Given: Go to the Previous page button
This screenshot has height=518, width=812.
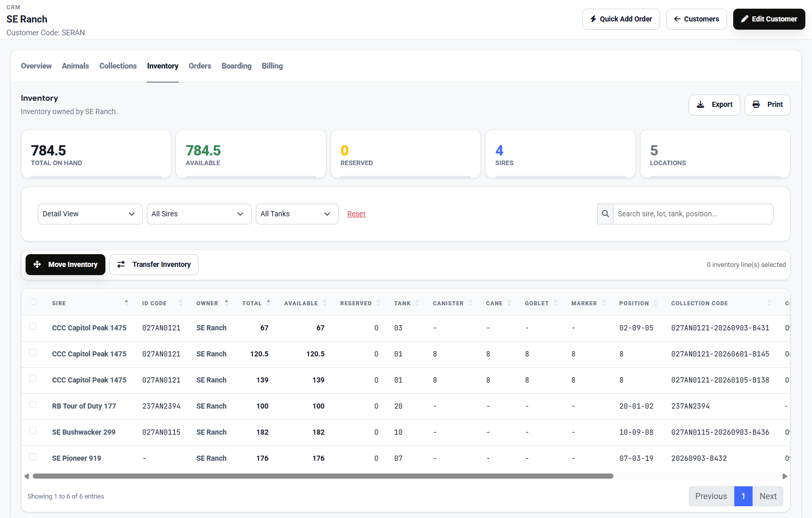Looking at the screenshot, I should click(x=711, y=496).
